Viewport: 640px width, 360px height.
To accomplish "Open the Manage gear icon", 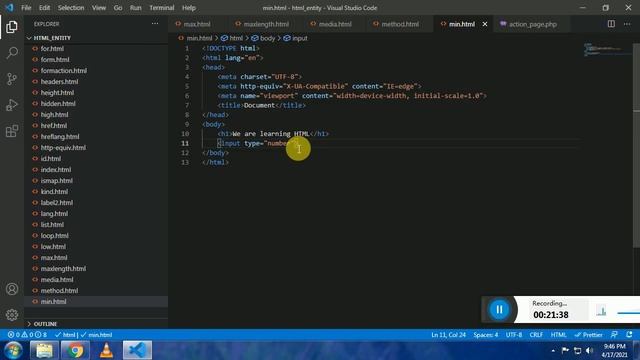I will click(12, 315).
